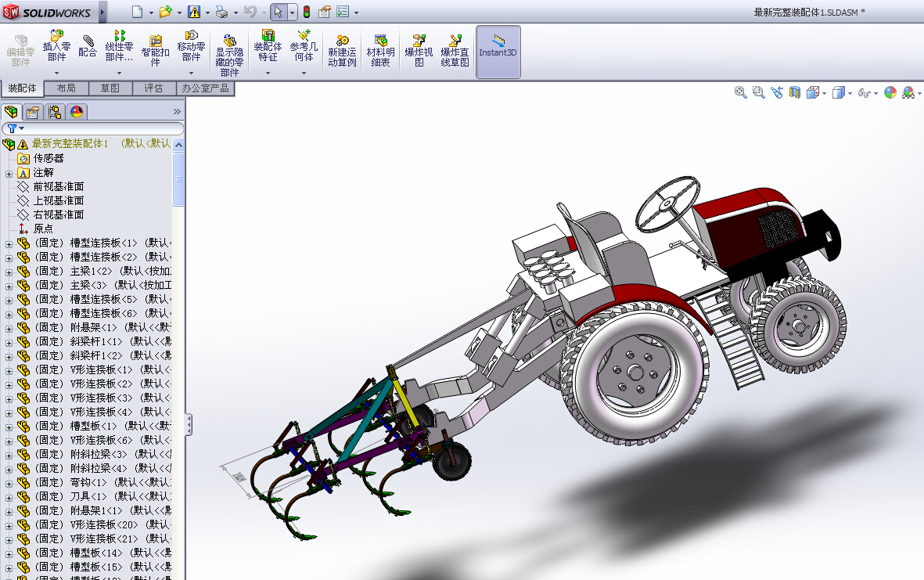Click the root 最新完整装配体1 node
Image resolution: width=924 pixels, height=580 pixels.
pos(70,143)
